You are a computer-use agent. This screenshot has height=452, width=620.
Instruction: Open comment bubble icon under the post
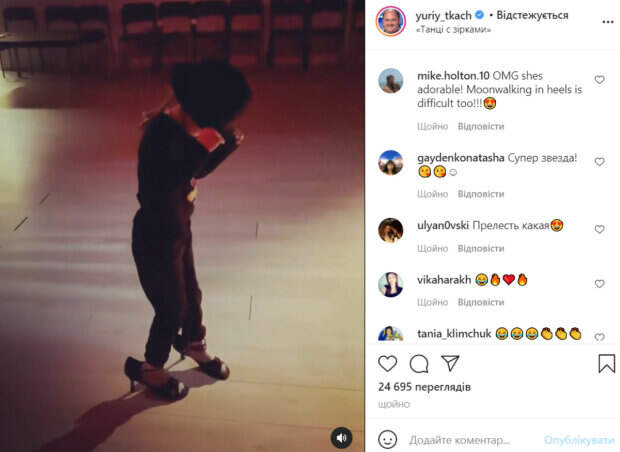point(419,364)
